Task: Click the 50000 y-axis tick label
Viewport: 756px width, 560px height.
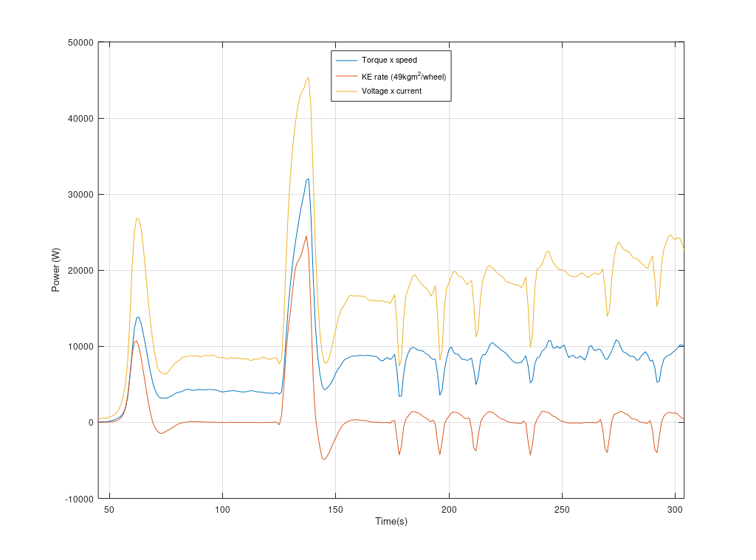Action: point(80,43)
